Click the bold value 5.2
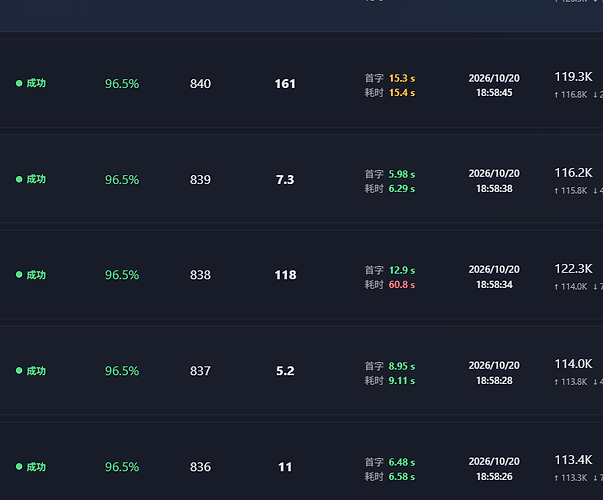 click(285, 371)
